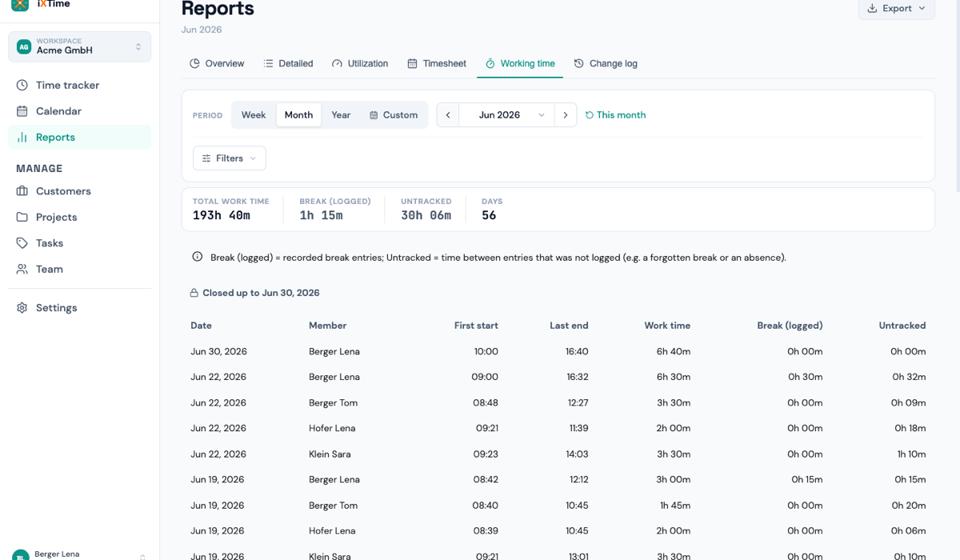
Task: Switch to the Utilization tab
Action: [x=360, y=63]
